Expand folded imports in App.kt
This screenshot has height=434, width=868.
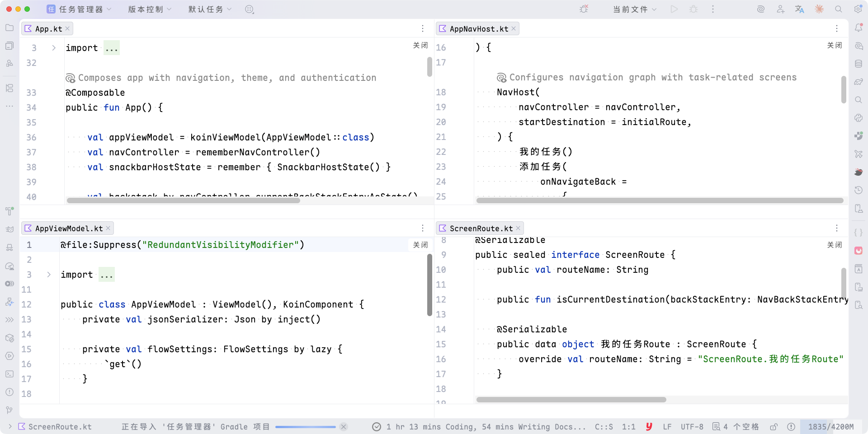coord(54,48)
